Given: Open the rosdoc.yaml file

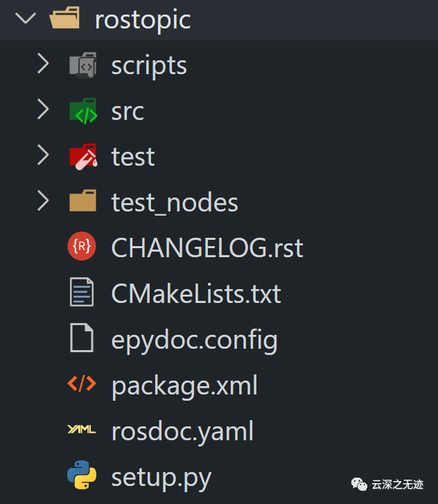Looking at the screenshot, I should pyautogui.click(x=182, y=431).
